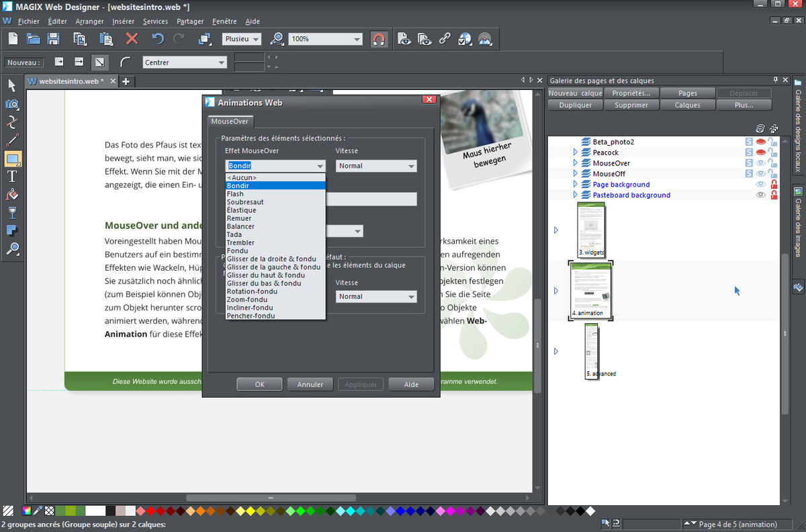This screenshot has height=532, width=806.
Task: Choose Élastique from the effect list
Action: pos(275,210)
